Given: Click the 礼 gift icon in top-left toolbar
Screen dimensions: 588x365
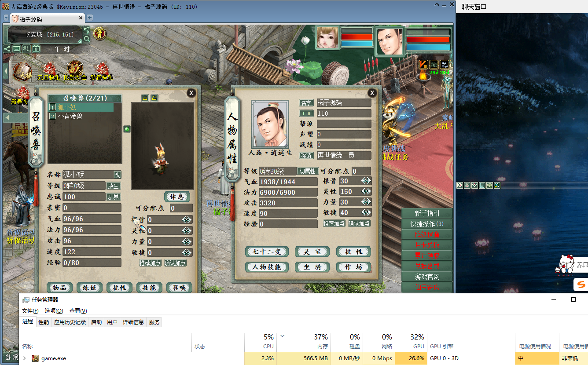Looking at the screenshot, I should (26, 48).
